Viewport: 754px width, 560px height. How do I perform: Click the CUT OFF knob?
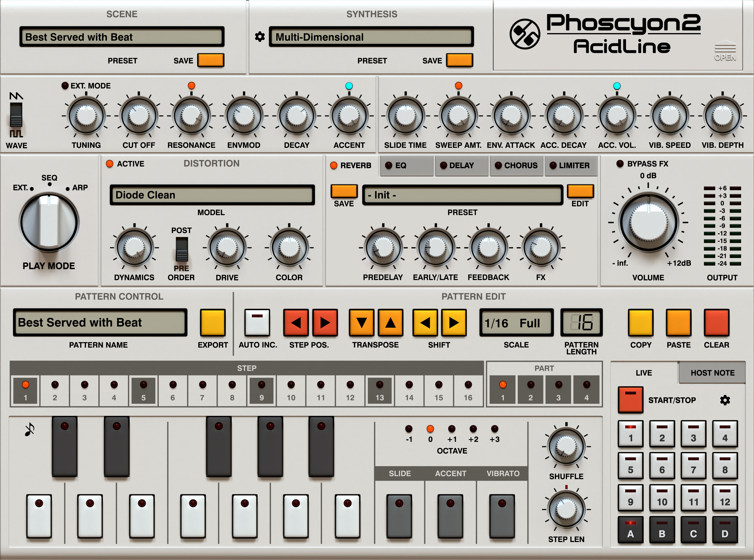pos(139,116)
